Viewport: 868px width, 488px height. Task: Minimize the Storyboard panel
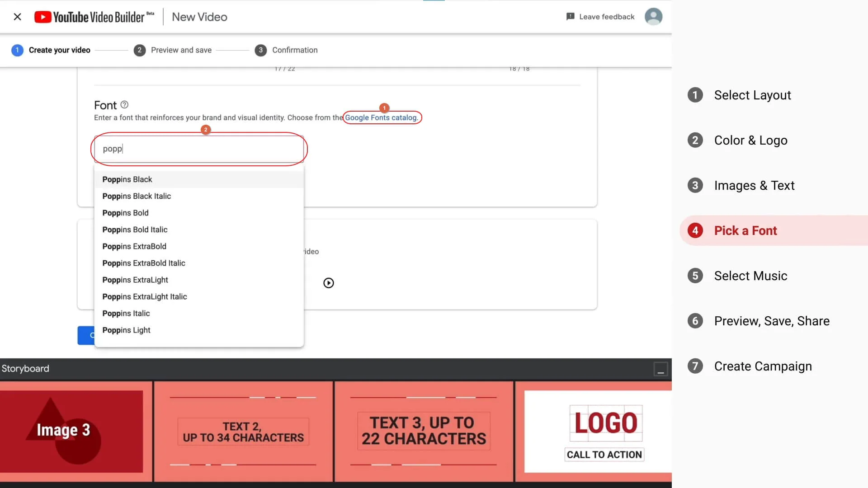tap(660, 369)
